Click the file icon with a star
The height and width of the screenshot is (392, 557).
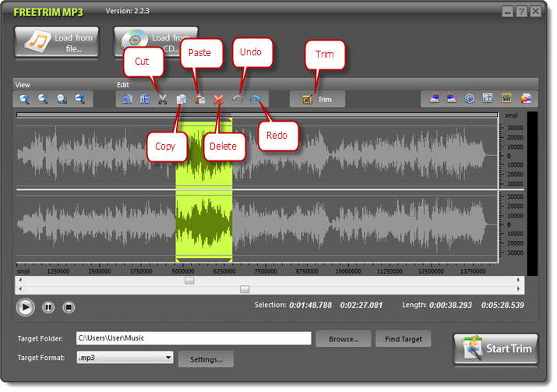click(x=526, y=98)
